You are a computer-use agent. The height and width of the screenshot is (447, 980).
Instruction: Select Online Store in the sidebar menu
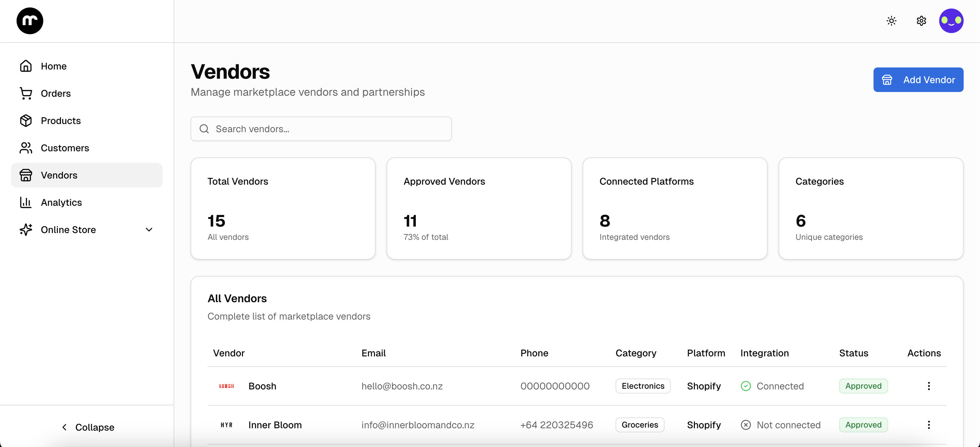click(x=68, y=230)
